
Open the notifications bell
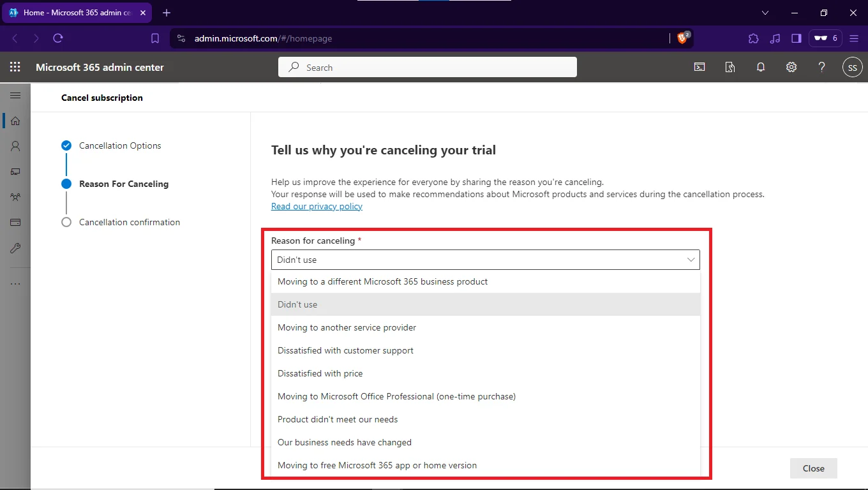tap(761, 67)
